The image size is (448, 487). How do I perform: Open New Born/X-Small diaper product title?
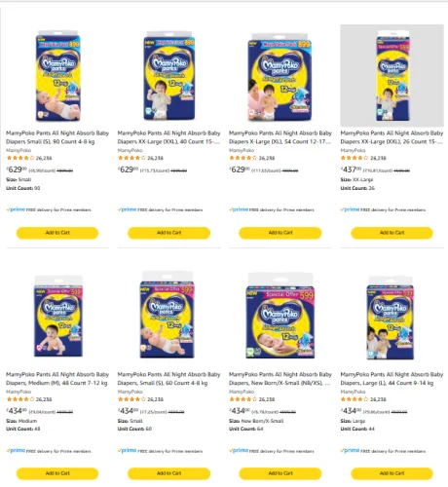(x=280, y=379)
